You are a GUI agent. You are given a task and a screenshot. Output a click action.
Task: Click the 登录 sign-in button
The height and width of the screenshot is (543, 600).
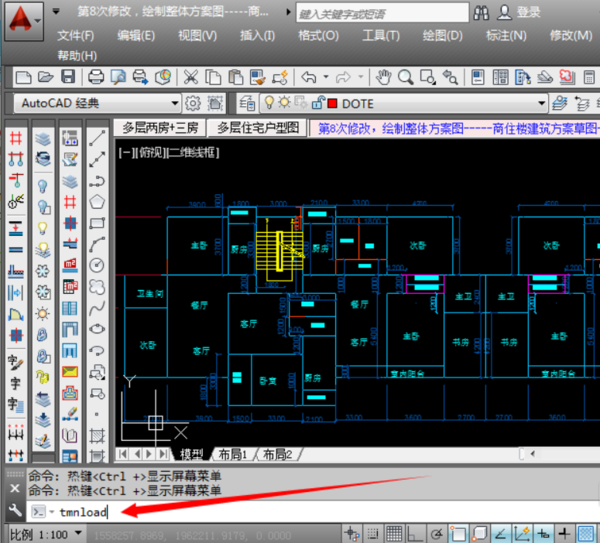(528, 13)
